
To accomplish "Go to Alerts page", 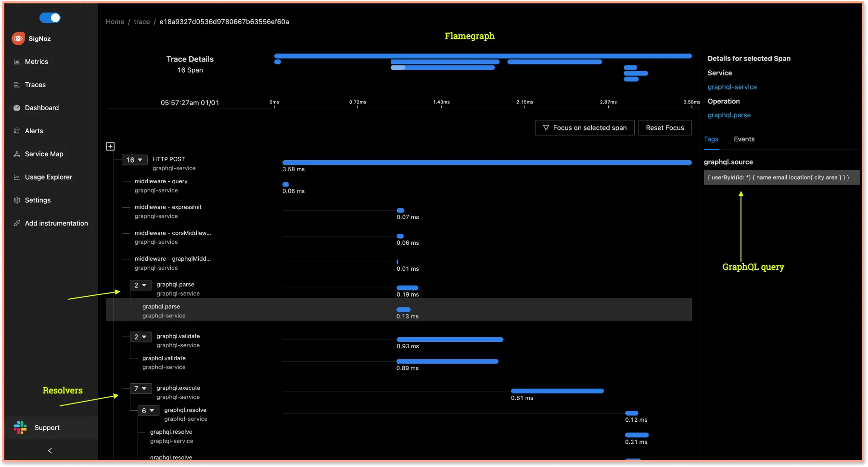I will tap(34, 131).
